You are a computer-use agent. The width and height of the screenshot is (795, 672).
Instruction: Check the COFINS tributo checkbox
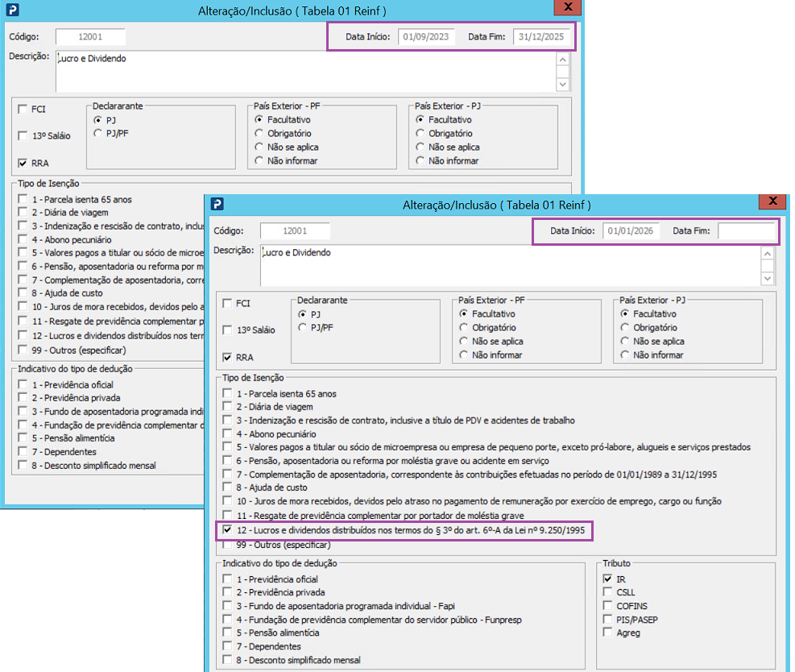pos(607,606)
